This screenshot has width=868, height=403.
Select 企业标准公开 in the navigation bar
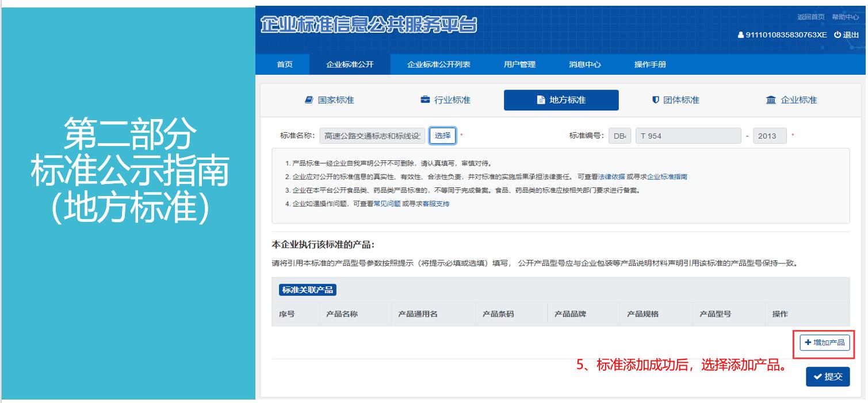350,64
